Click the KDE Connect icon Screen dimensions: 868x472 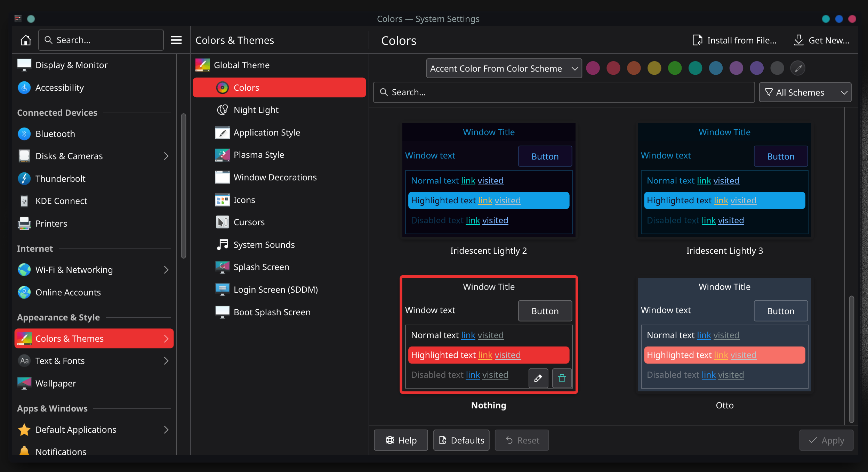click(x=24, y=201)
